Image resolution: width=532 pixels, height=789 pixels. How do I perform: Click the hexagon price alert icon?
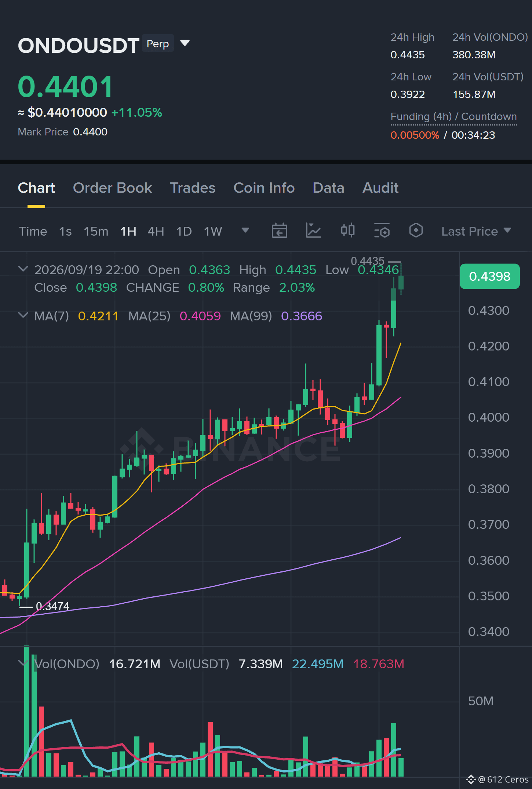(x=416, y=230)
